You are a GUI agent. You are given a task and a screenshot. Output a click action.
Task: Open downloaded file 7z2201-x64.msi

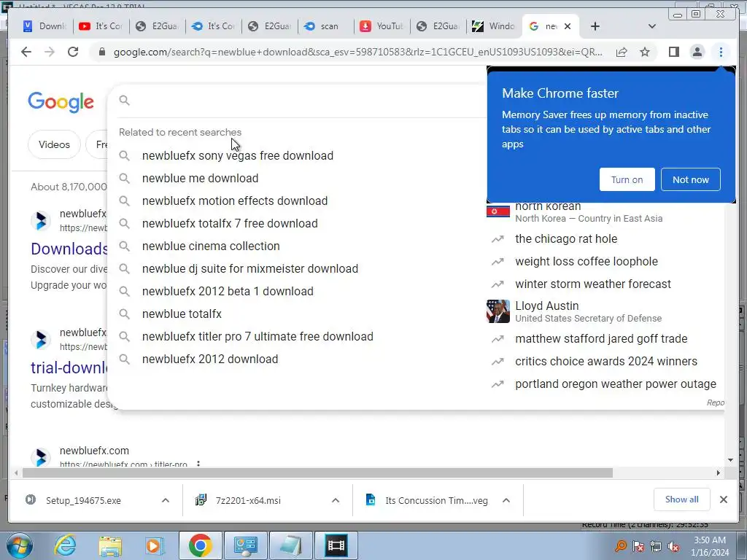click(248, 500)
